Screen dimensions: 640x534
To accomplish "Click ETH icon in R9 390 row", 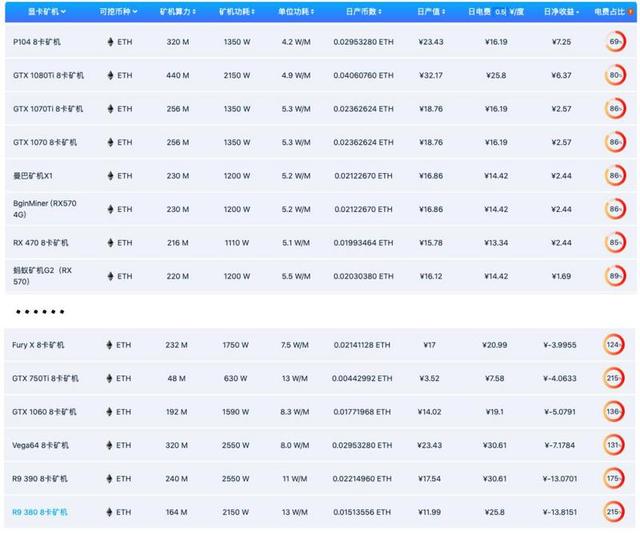I will 109,478.
